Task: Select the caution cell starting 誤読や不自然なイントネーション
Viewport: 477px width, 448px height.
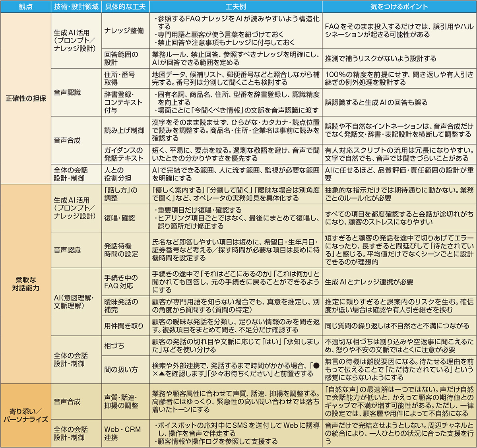Action: tap(399, 130)
